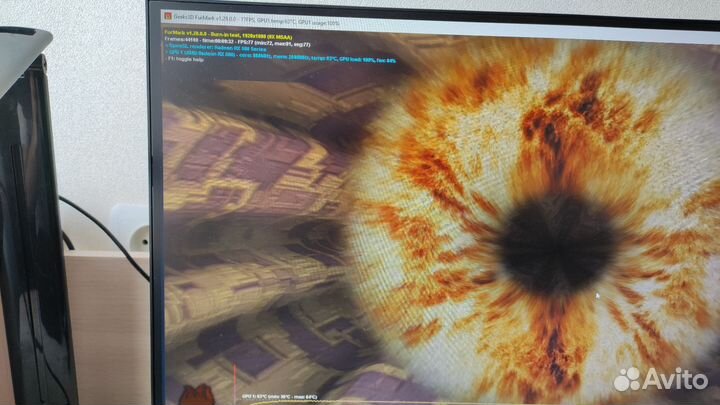Click the Geeks3D FurMark window title text
This screenshot has width=720, height=405.
(x=257, y=19)
